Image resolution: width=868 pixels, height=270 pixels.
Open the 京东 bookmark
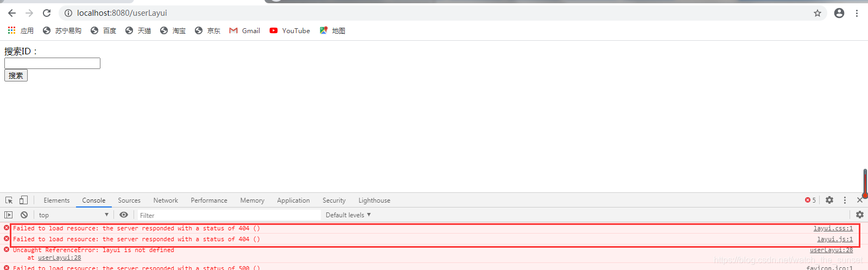(x=207, y=30)
